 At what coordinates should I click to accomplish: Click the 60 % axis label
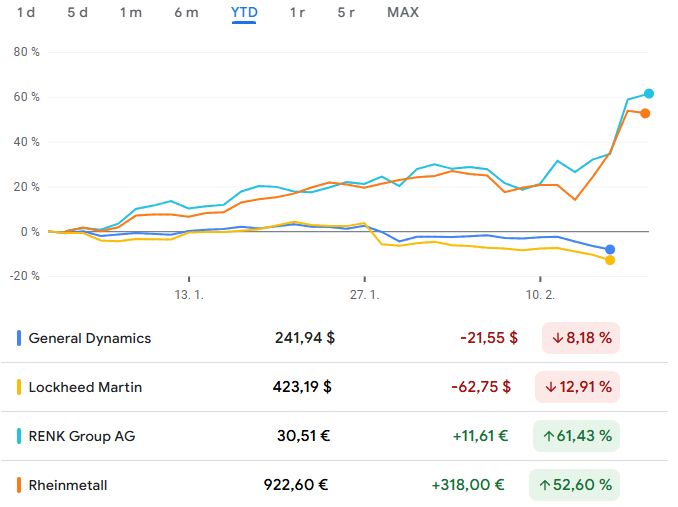coord(26,97)
